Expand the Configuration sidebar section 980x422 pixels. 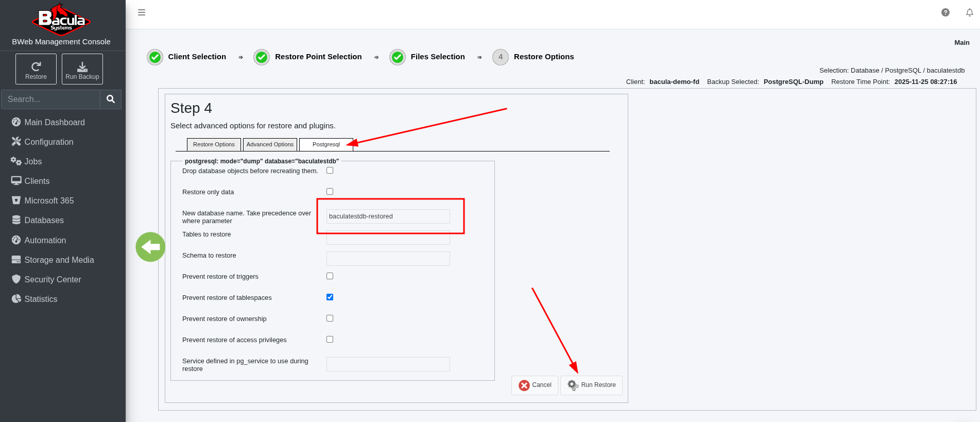tap(48, 142)
